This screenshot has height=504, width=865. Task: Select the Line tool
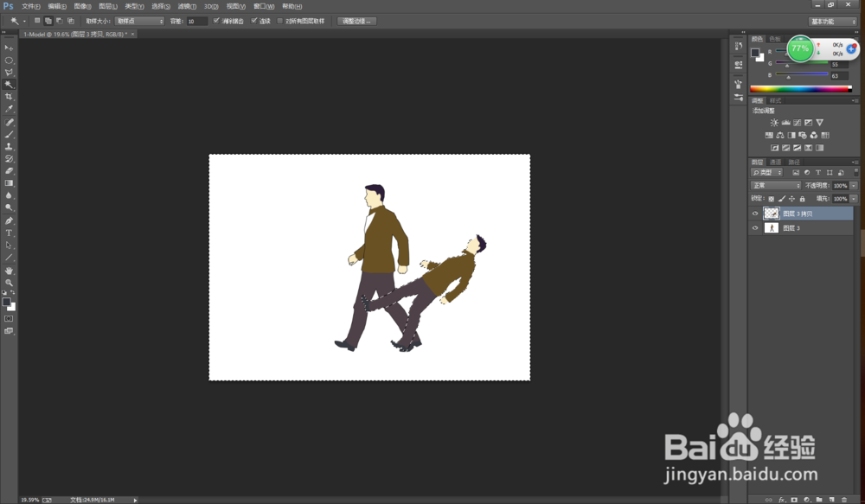pyautogui.click(x=9, y=257)
